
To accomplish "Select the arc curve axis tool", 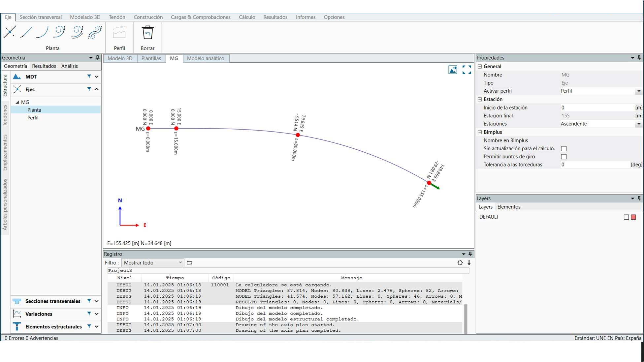I will tap(42, 32).
